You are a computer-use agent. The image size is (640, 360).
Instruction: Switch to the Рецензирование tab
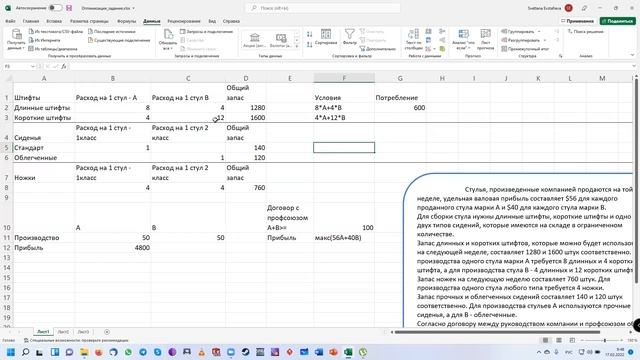[184, 21]
